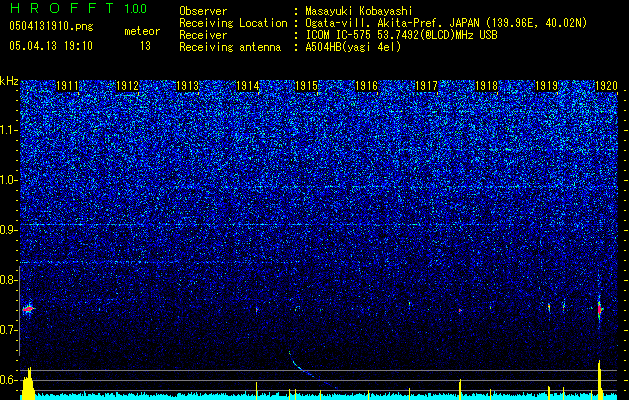Click the receiver ICOM IC-575 text
Viewport: 629px width, 400px height.
pyautogui.click(x=401, y=35)
